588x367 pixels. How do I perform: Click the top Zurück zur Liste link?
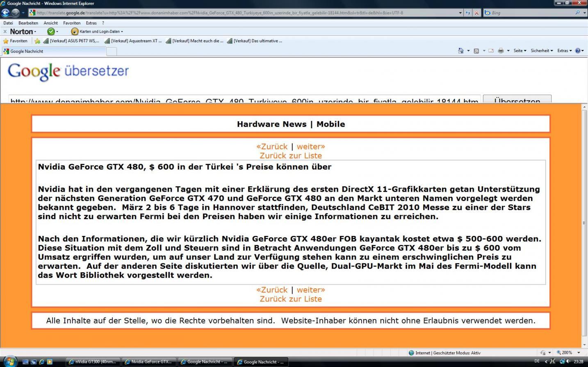pos(291,156)
